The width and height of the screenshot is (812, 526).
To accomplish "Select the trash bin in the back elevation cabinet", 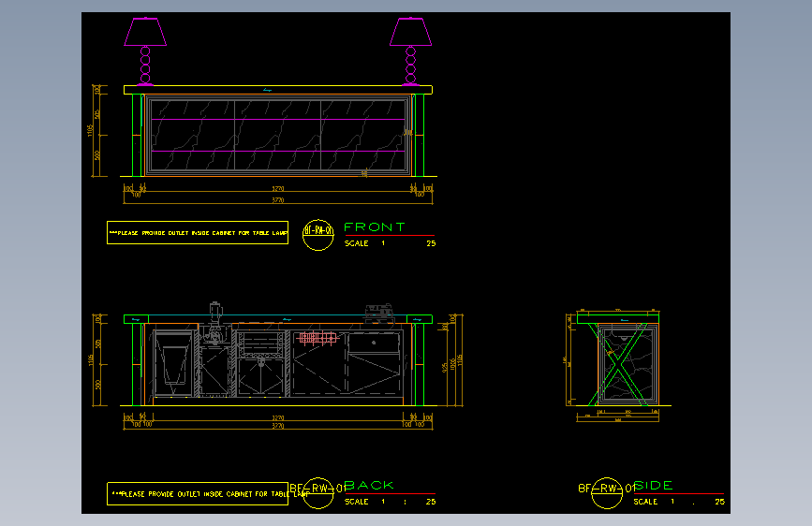I will click(x=174, y=365).
